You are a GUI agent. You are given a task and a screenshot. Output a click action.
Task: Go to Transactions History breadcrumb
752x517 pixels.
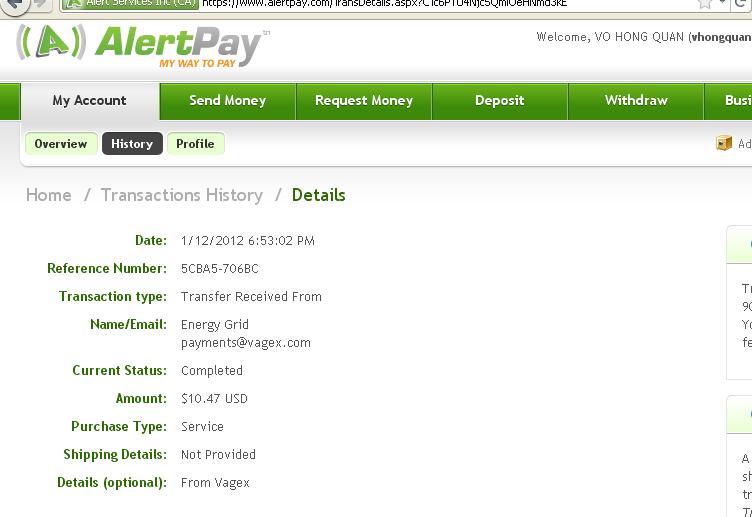pos(182,195)
